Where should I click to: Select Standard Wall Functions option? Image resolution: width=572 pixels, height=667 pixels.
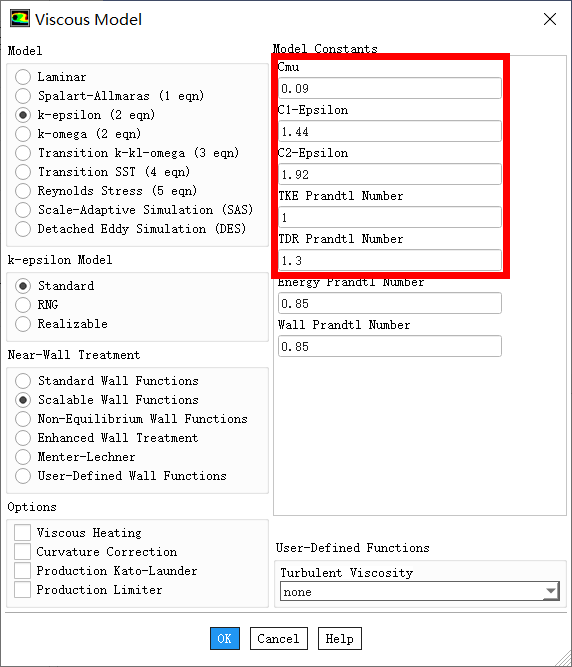tap(23, 381)
